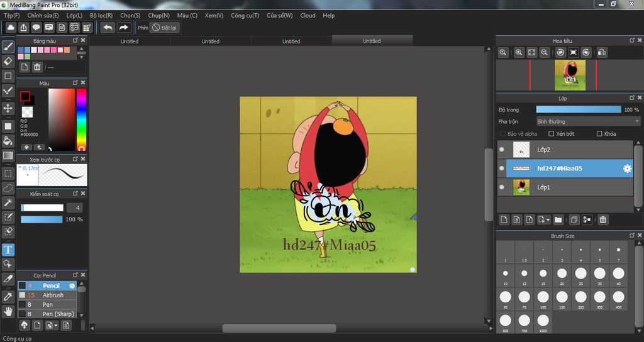Add a new folder in layer panel
This screenshot has width=644, height=342.
pyautogui.click(x=558, y=219)
